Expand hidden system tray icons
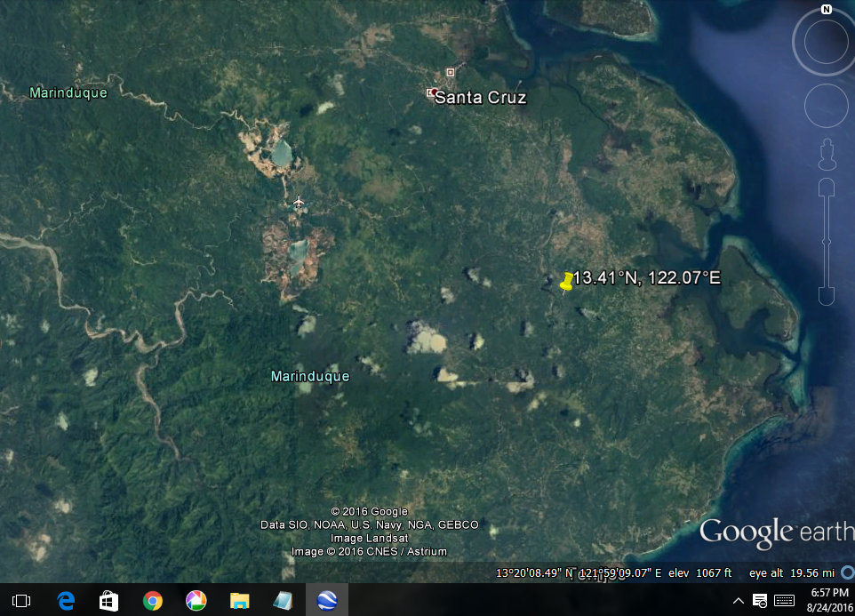855x616 pixels. pos(739,601)
